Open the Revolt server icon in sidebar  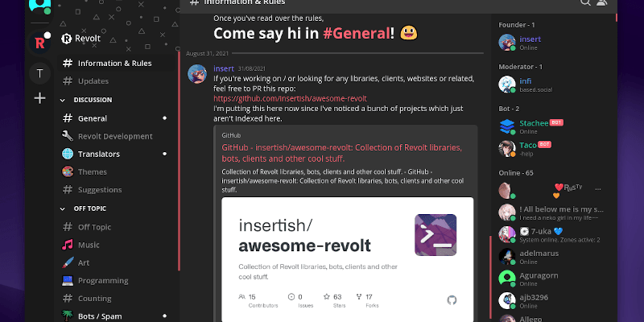pyautogui.click(x=39, y=43)
